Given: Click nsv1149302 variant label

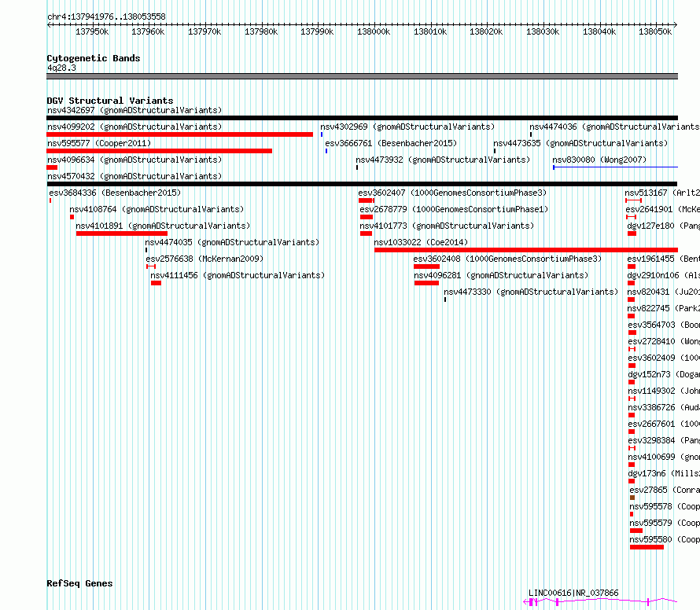Looking at the screenshot, I should 664,391.
